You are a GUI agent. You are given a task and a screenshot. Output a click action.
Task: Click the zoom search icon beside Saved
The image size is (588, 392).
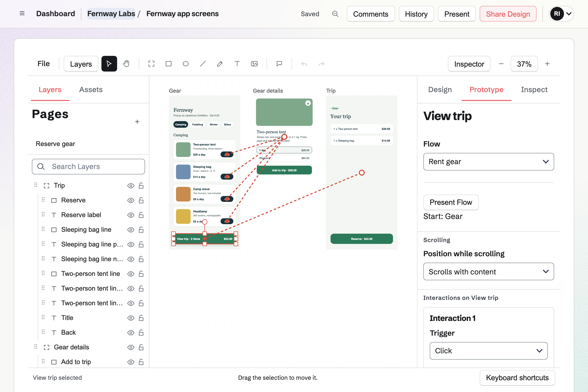coord(335,14)
